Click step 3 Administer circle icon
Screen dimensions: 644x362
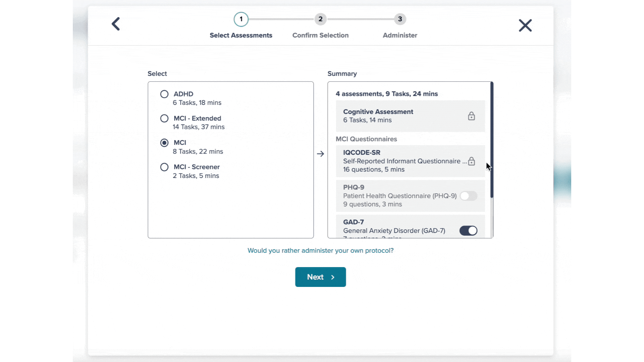click(400, 19)
